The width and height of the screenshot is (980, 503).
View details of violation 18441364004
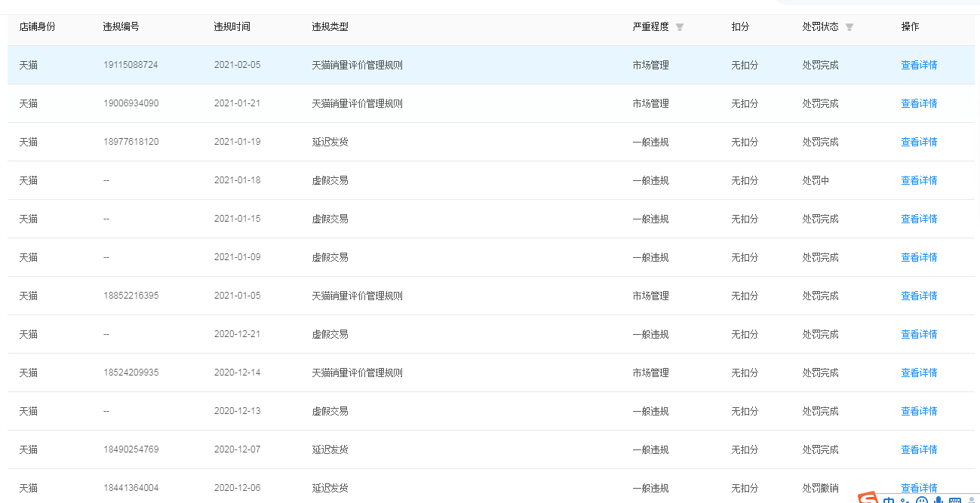[919, 488]
